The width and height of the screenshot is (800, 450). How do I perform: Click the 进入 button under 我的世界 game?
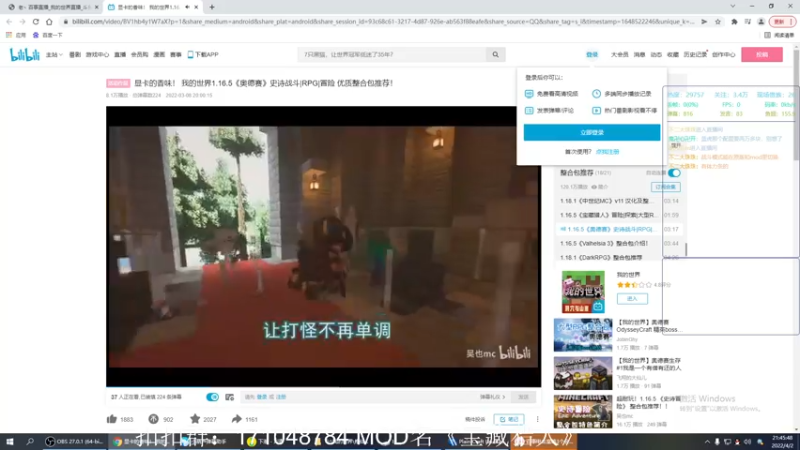pyautogui.click(x=632, y=299)
